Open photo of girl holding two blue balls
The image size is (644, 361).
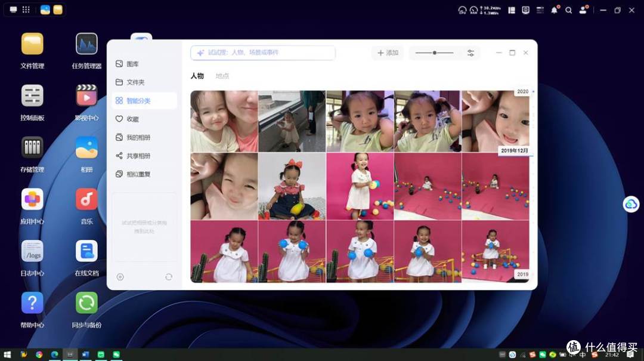click(x=292, y=252)
